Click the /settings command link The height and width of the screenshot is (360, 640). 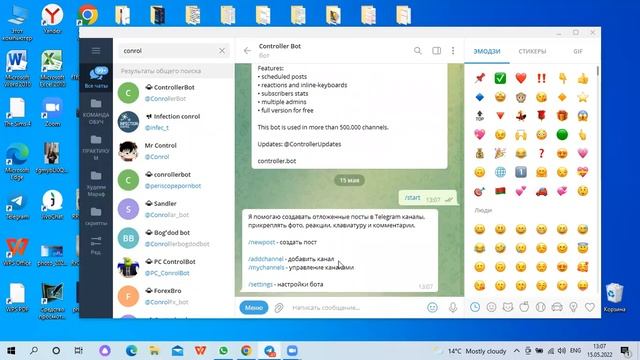click(260, 284)
